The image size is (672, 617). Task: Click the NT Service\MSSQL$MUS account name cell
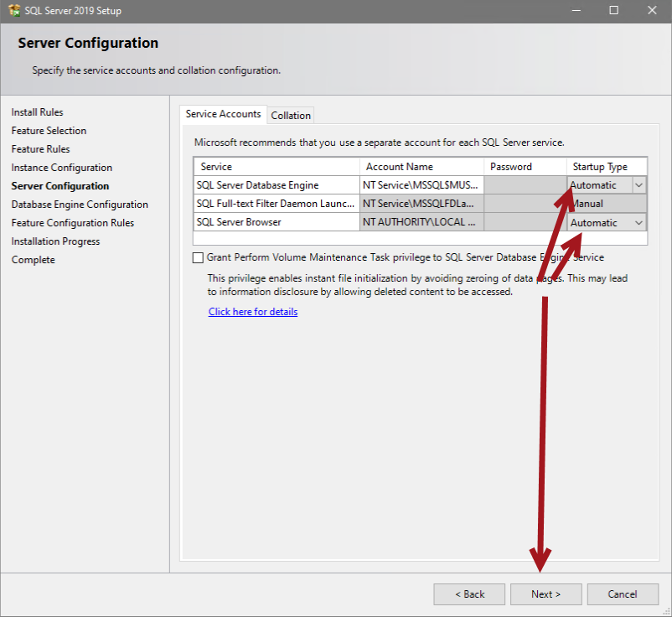click(421, 185)
